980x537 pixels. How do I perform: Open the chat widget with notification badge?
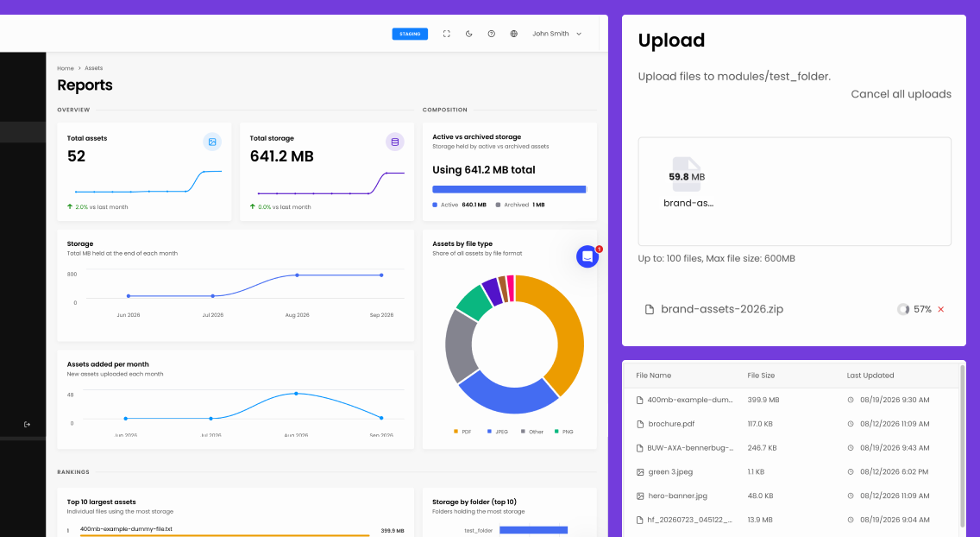(587, 256)
